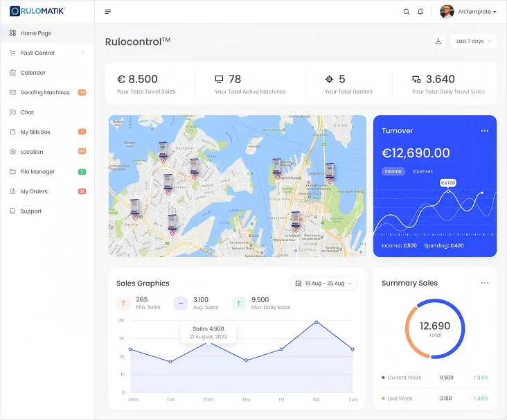This screenshot has height=420, width=507.
Task: Click the Chat bubble icon
Action: (12, 112)
